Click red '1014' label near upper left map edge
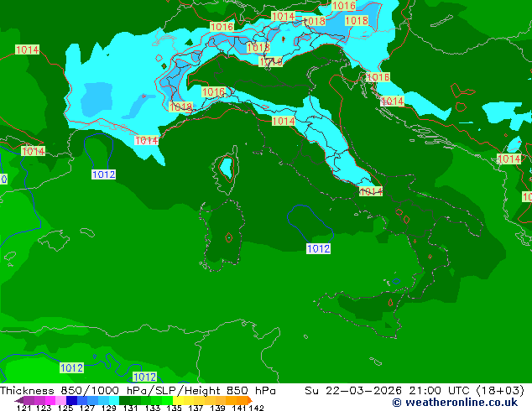 pos(27,49)
